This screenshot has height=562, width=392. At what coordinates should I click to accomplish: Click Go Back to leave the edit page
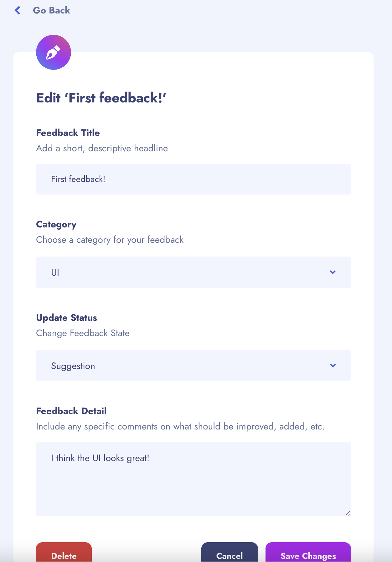pyautogui.click(x=52, y=10)
